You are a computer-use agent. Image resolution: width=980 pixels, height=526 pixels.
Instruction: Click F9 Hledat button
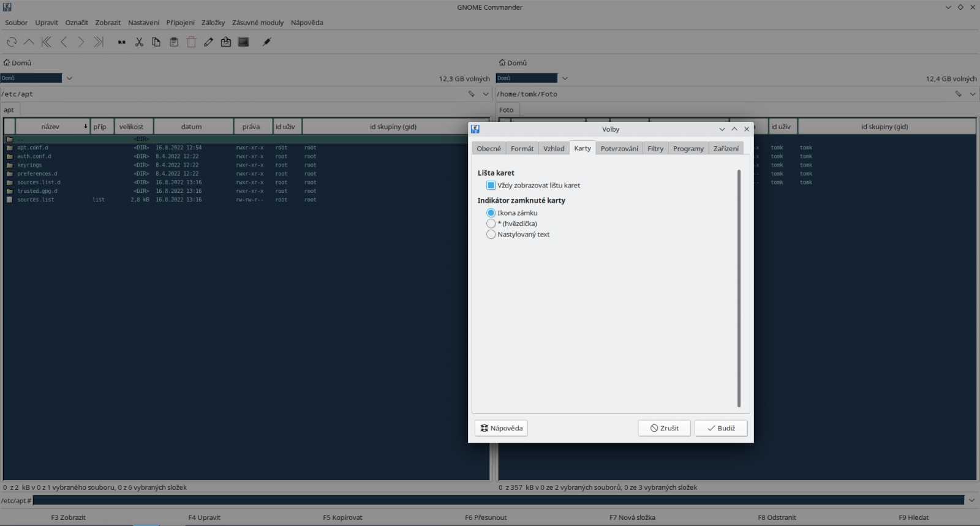coord(913,517)
